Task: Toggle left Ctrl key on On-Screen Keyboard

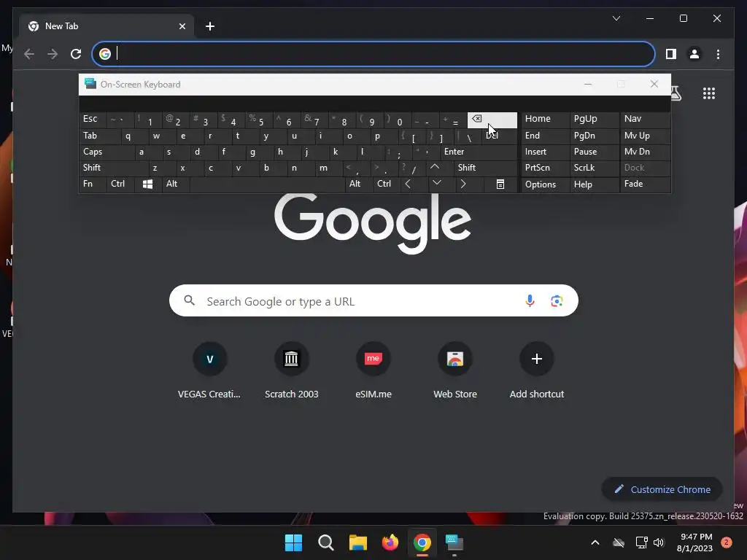Action: click(120, 184)
